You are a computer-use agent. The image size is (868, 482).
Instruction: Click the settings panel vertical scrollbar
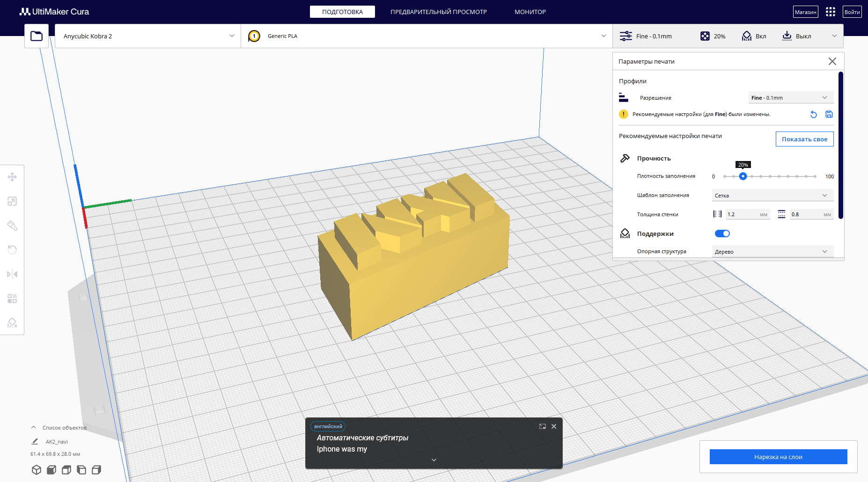click(x=841, y=145)
